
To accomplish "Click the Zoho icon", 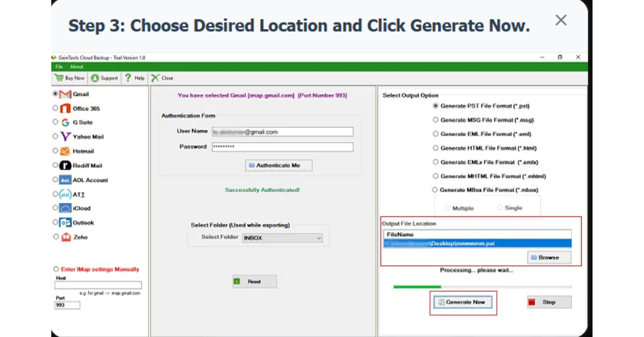I will point(65,237).
